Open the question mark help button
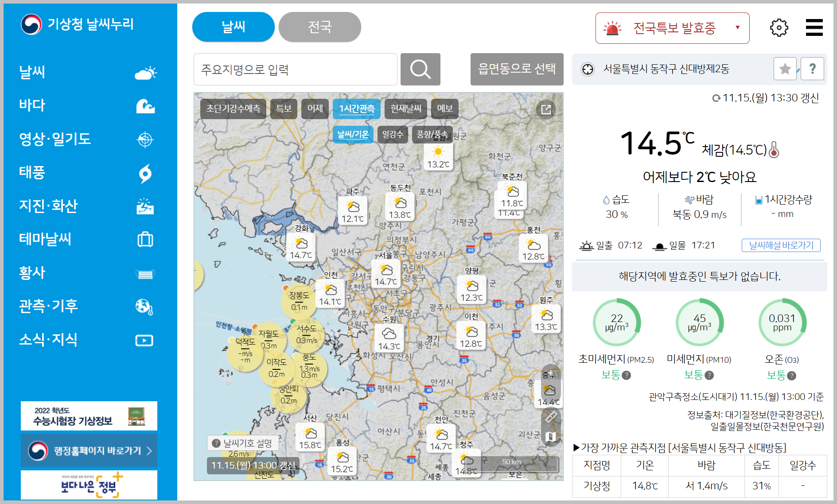Screen dimensions: 837x504 [x=812, y=69]
